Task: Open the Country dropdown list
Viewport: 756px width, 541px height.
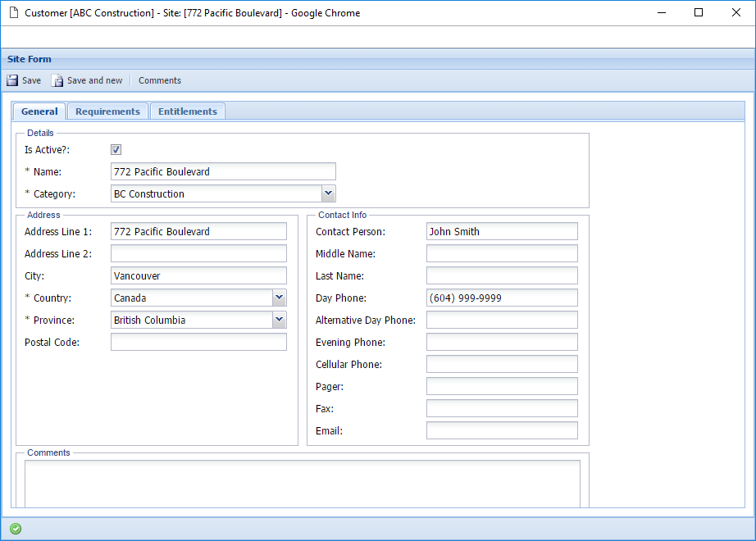Action: point(280,298)
